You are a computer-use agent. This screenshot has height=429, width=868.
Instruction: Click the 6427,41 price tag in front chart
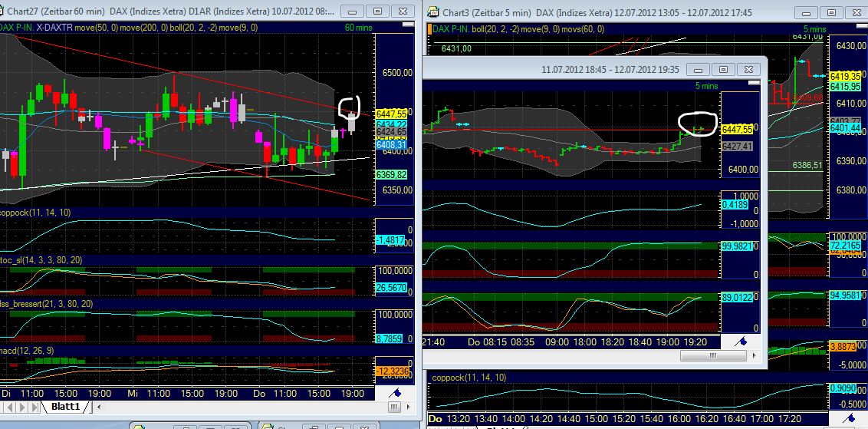(x=737, y=146)
